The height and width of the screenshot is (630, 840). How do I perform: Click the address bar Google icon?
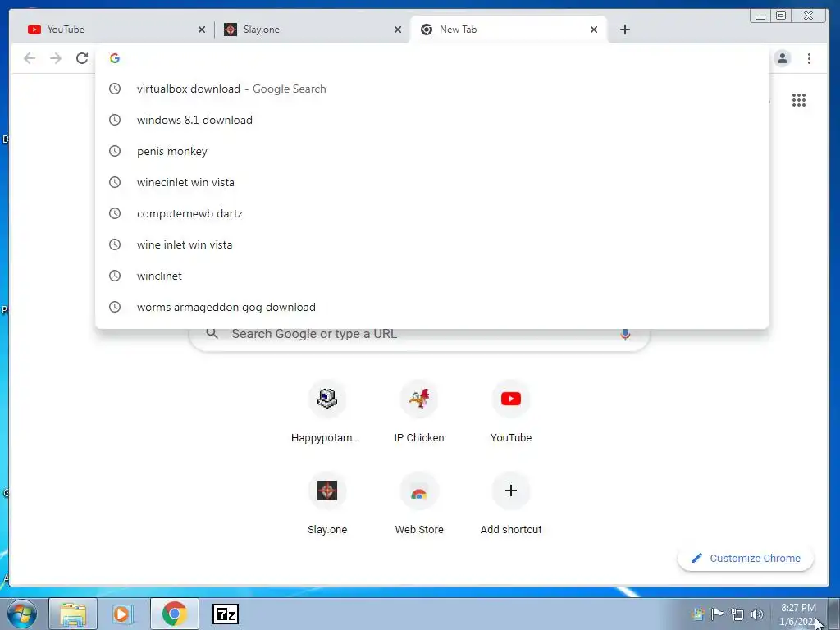115,58
